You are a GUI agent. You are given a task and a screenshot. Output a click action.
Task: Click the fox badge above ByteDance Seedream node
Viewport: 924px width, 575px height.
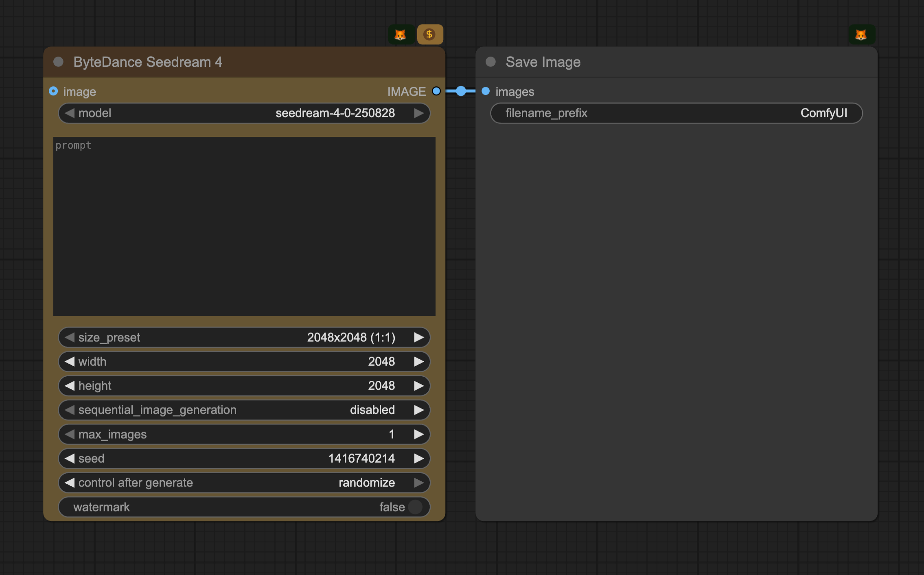pos(401,35)
